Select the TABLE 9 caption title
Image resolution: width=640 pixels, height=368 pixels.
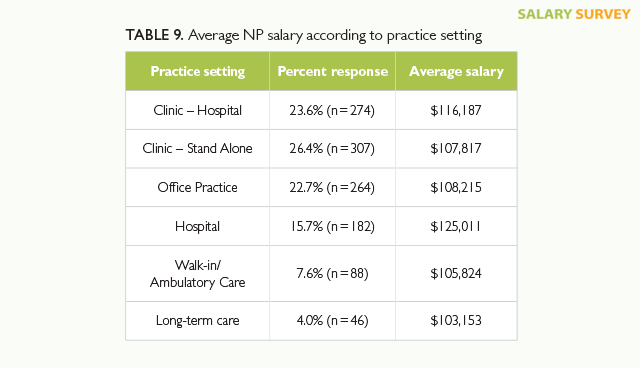click(304, 35)
